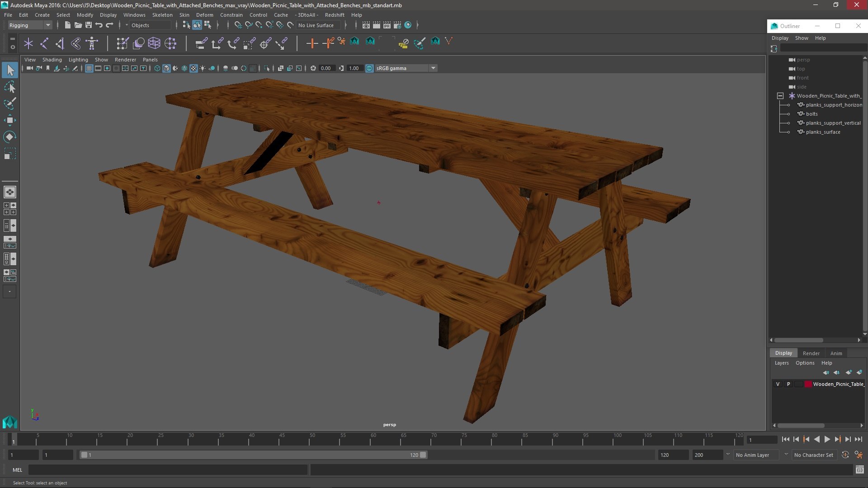The width and height of the screenshot is (868, 488).
Task: Create a new scene file
Action: (x=67, y=25)
